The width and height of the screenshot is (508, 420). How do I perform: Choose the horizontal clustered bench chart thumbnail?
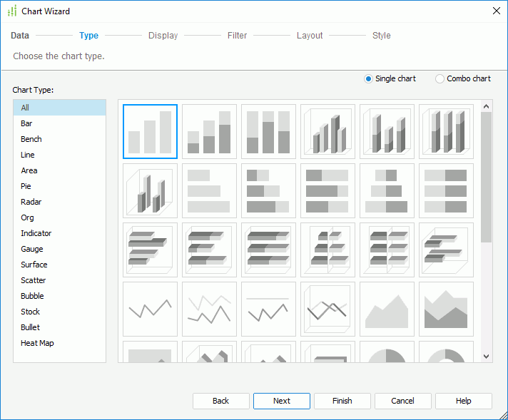click(x=209, y=190)
